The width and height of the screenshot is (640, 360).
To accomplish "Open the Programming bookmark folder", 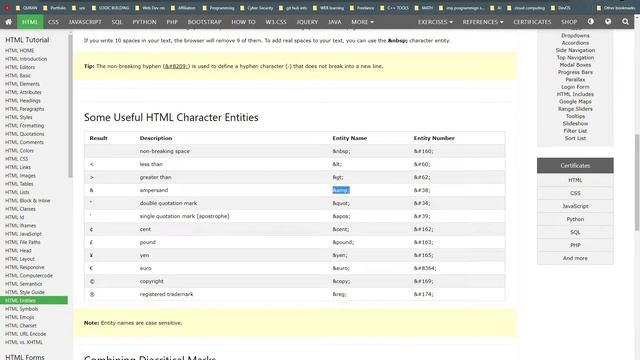I will tap(218, 8).
